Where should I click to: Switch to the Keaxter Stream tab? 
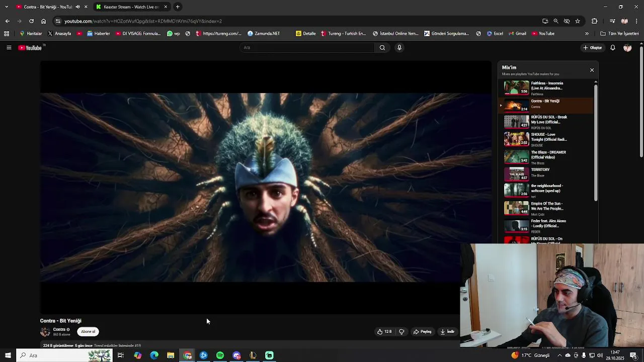(x=131, y=7)
